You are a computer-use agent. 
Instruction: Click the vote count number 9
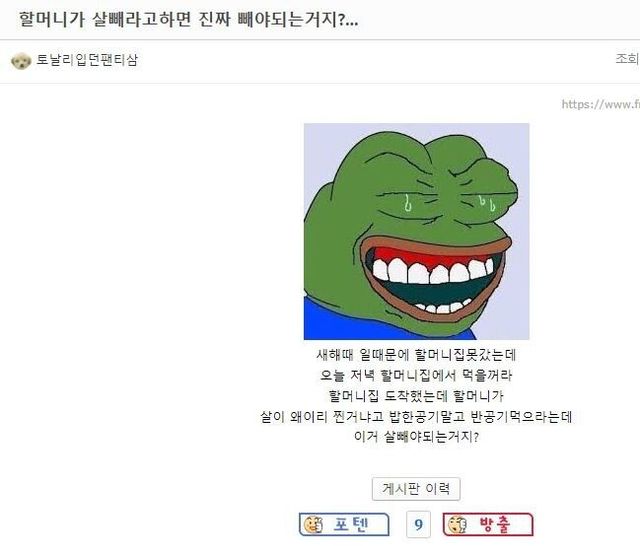click(418, 524)
